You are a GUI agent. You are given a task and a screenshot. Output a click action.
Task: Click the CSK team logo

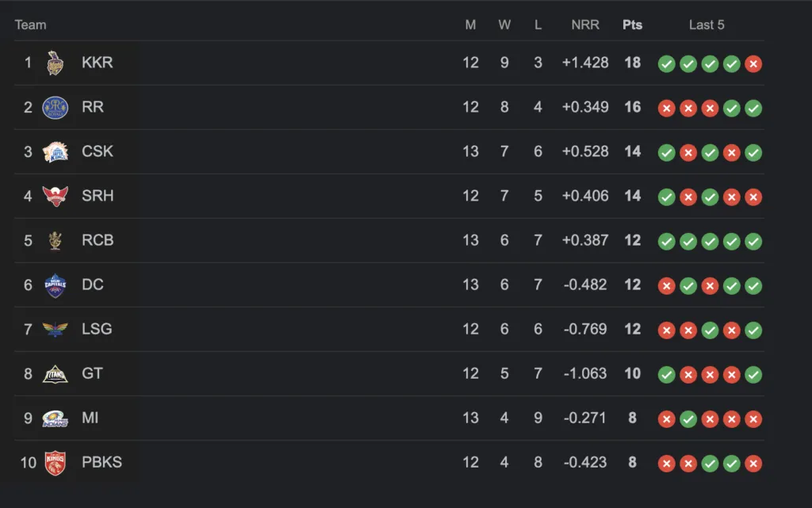[x=55, y=152]
